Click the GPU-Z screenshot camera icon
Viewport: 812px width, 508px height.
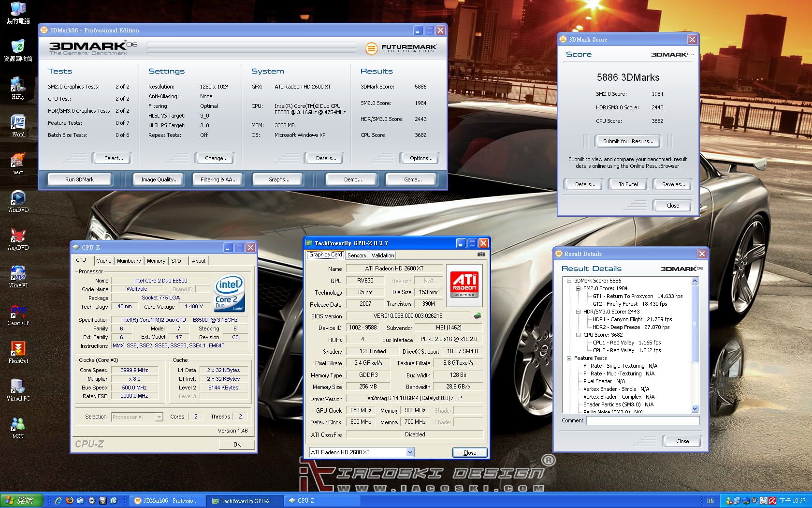click(x=481, y=254)
